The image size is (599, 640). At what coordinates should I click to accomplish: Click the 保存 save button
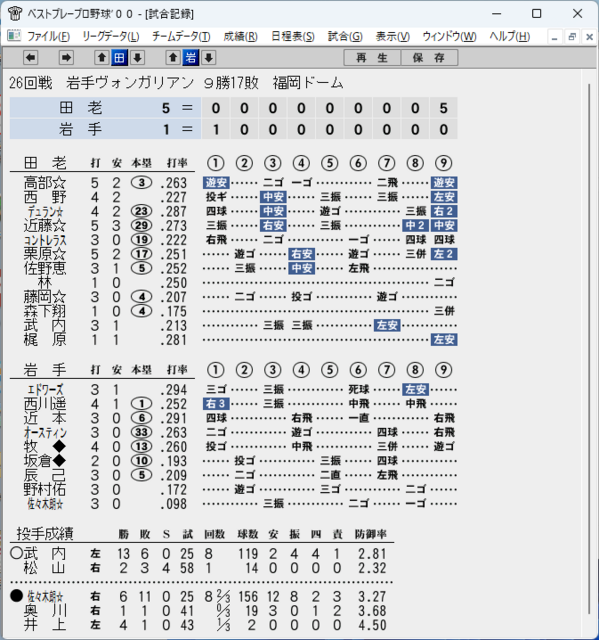(x=429, y=58)
